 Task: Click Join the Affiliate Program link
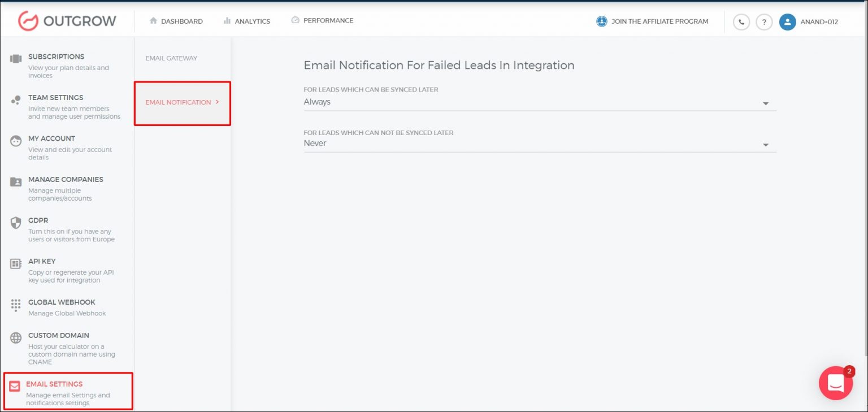pyautogui.click(x=659, y=21)
